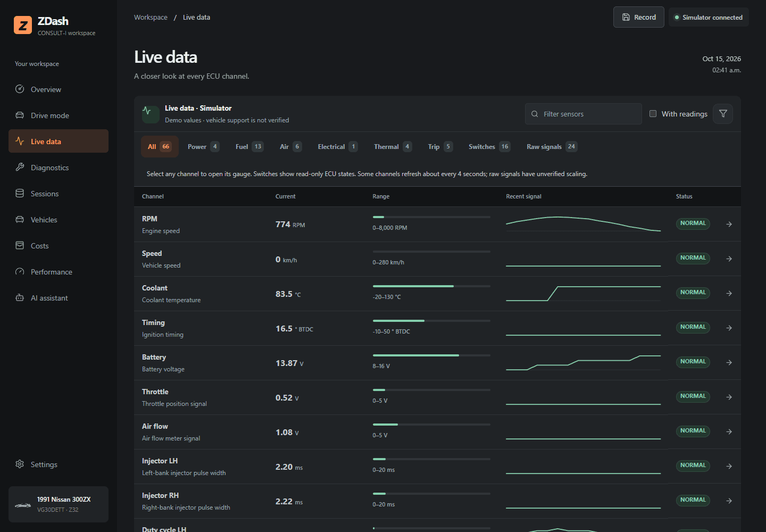This screenshot has width=766, height=532.
Task: Open Costs page in sidebar
Action: point(59,246)
